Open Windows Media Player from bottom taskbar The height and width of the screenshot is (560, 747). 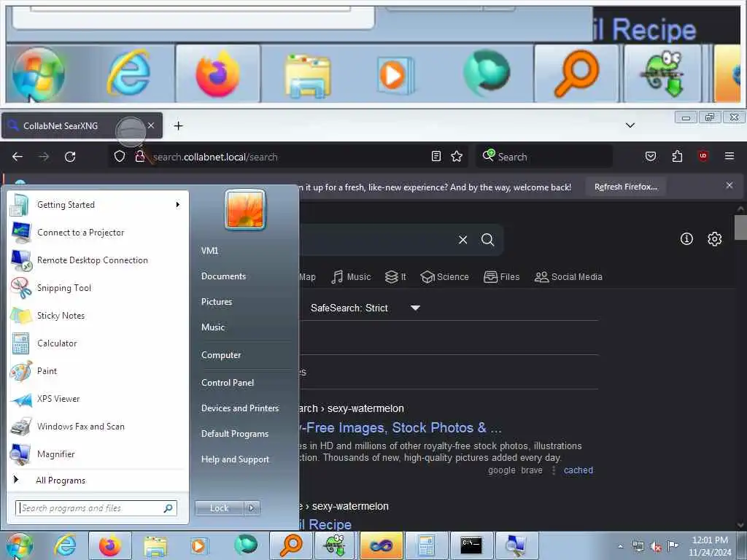pyautogui.click(x=198, y=545)
